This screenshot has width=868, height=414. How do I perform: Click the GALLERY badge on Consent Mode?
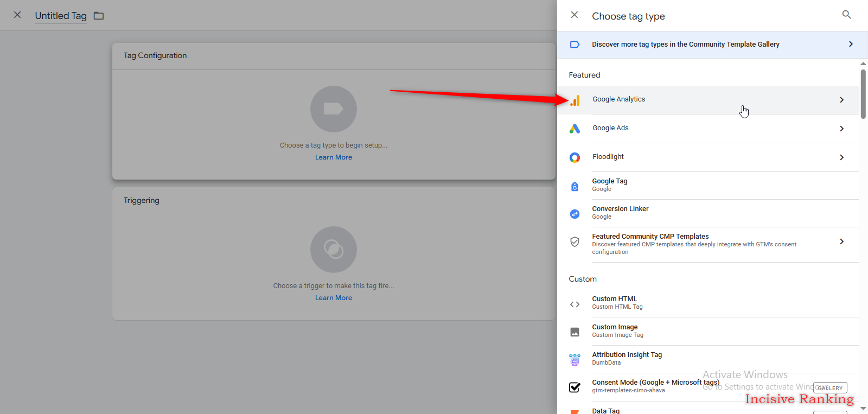(x=830, y=388)
